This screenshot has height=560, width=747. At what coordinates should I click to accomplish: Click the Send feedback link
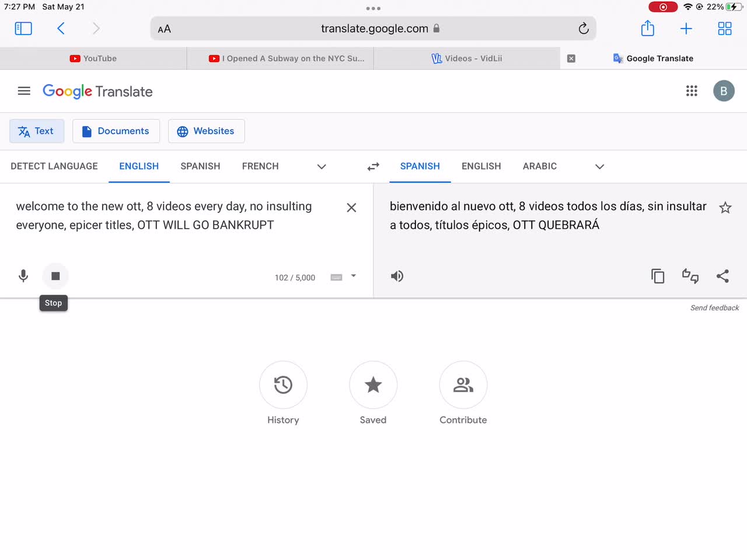(x=714, y=308)
